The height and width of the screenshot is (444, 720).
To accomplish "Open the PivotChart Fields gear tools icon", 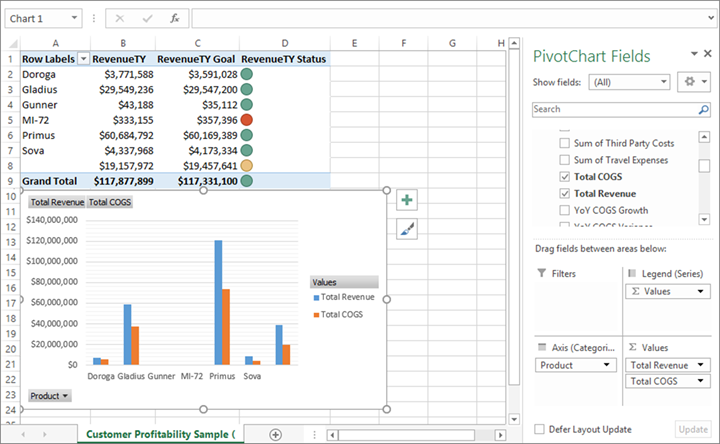I will (x=692, y=82).
